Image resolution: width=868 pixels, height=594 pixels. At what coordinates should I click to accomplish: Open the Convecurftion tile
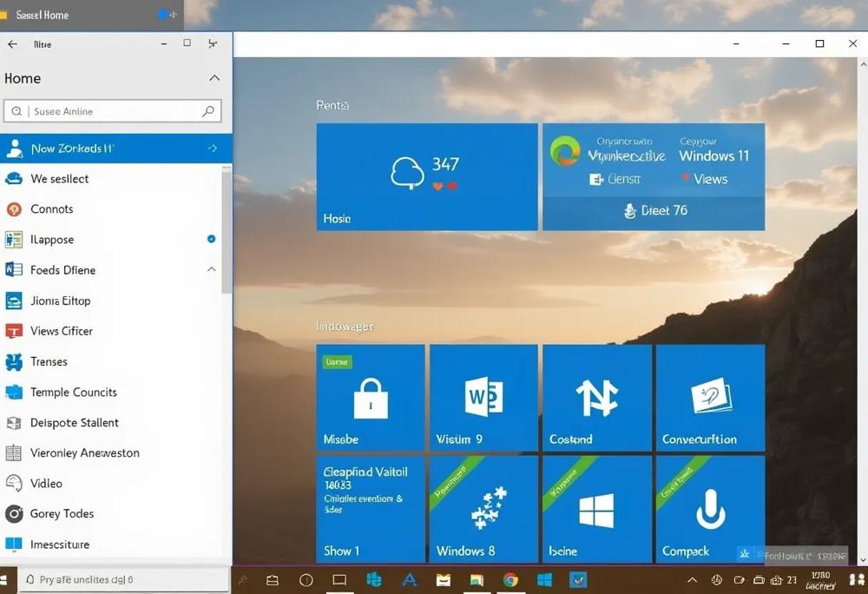pos(710,398)
